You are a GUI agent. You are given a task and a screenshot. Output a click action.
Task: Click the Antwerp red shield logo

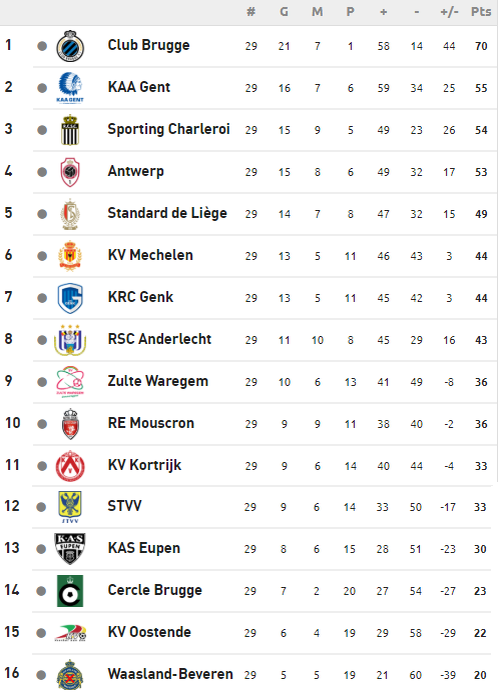(70, 172)
